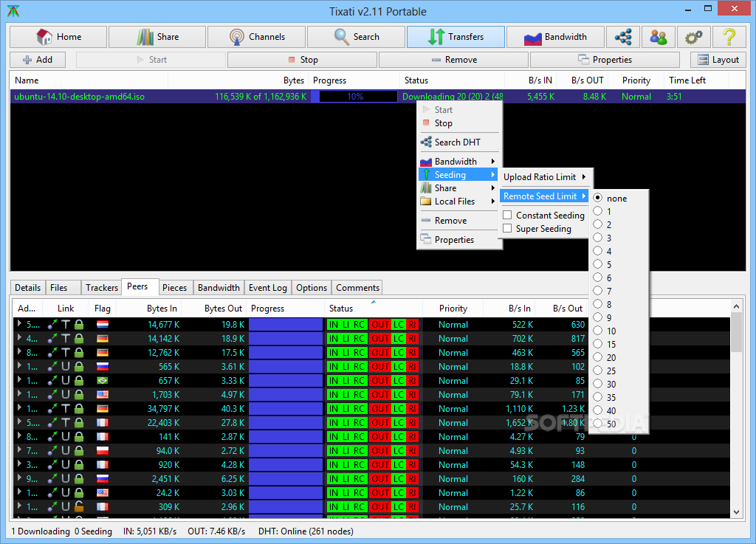
Task: Click the Polish flag in the 94.0 K row
Action: coord(102,450)
